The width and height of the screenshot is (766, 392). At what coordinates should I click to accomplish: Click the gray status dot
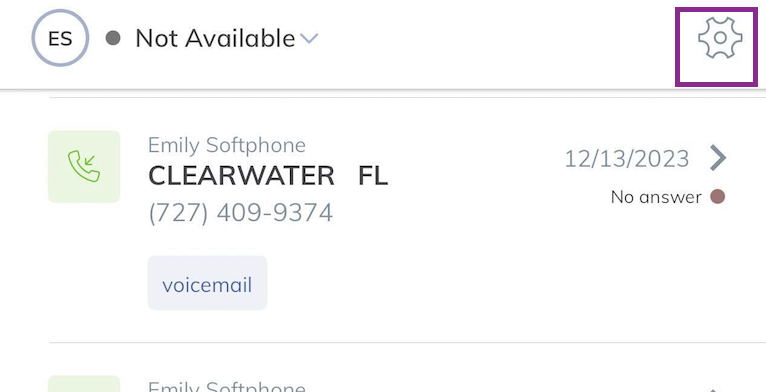(x=113, y=38)
